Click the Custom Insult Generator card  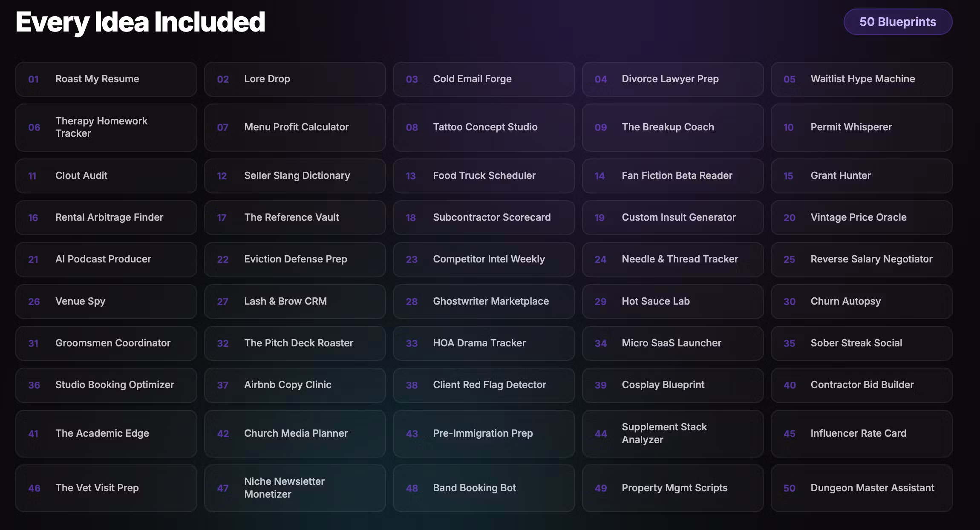672,218
